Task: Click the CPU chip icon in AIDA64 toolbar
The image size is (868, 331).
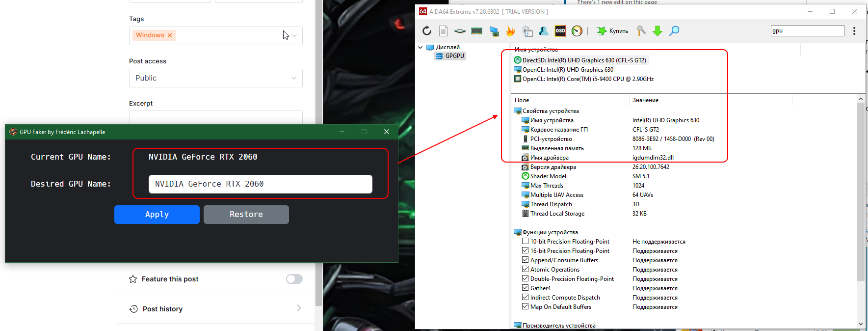Action: coord(460,31)
